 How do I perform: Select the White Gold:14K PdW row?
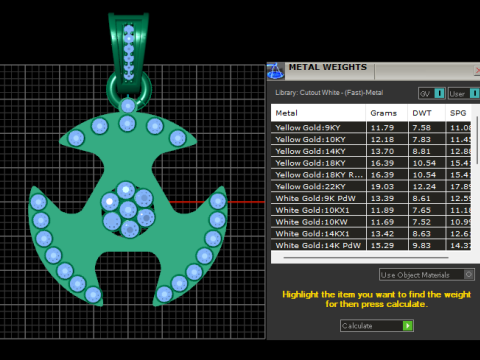click(371, 245)
